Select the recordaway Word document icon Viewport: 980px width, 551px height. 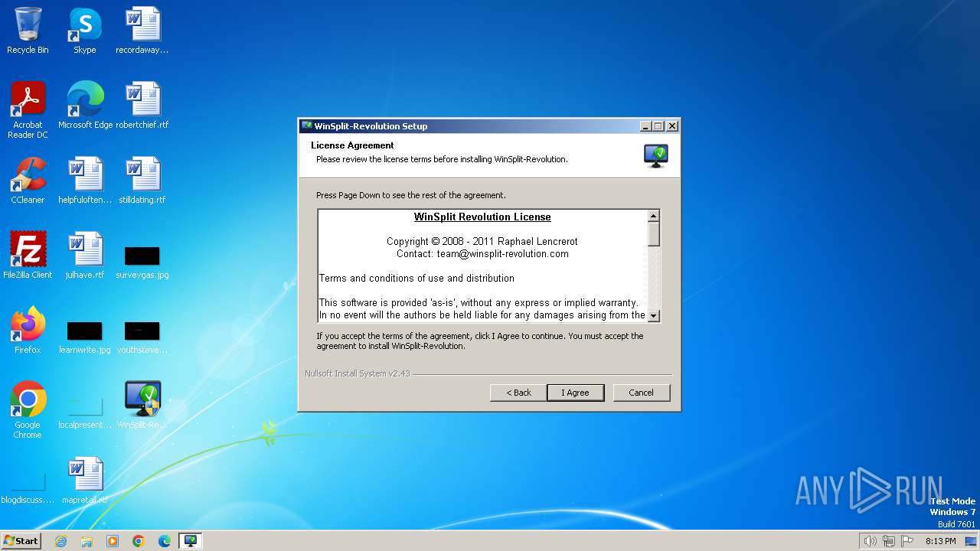point(142,31)
